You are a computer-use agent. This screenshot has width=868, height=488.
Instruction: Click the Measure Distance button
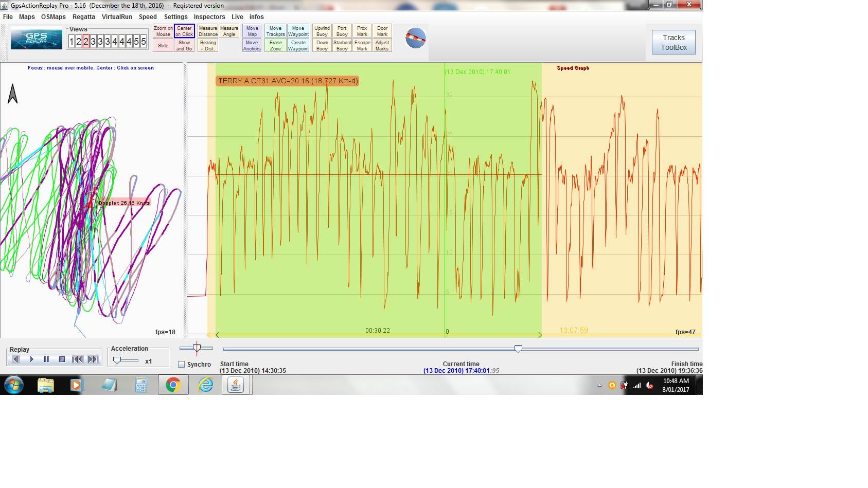coord(208,31)
